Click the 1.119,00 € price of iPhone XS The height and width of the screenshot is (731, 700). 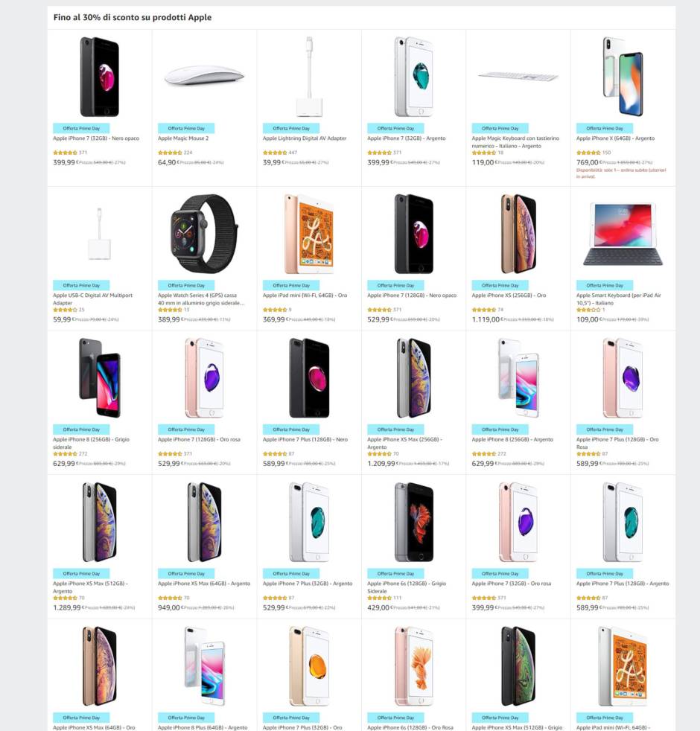485,320
